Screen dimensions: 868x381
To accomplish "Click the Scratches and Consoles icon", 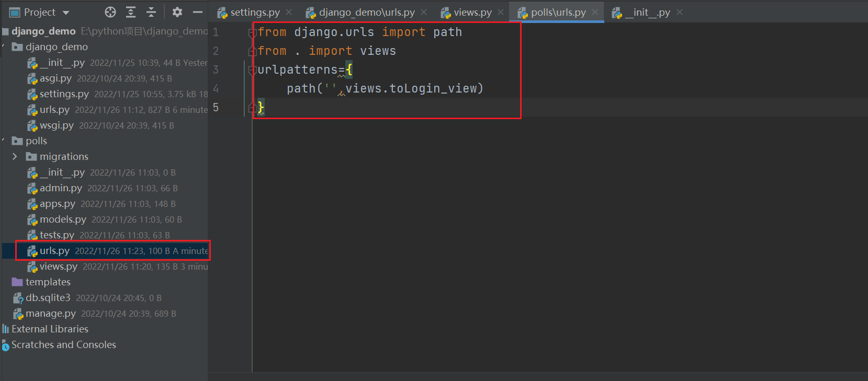I will pyautogui.click(x=5, y=345).
